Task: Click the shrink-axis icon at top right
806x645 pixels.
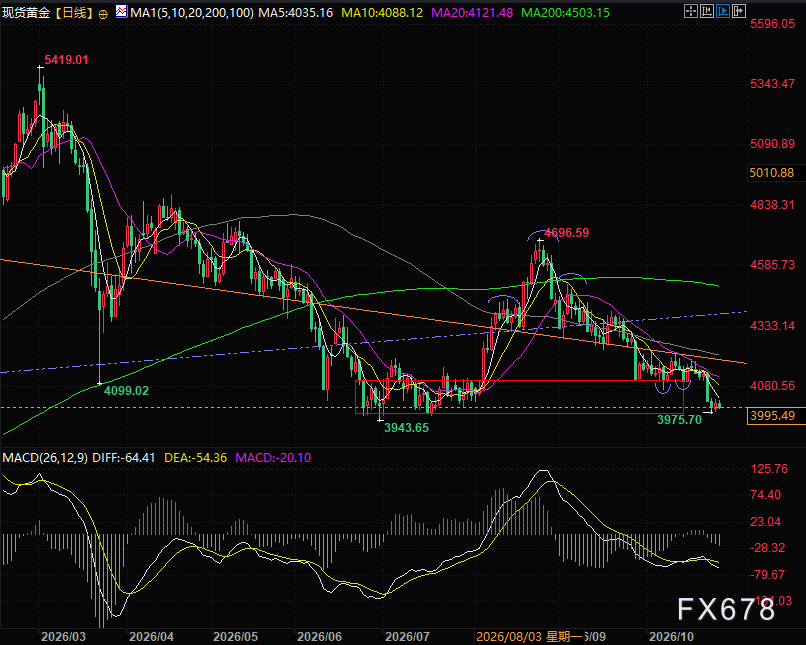Action: [707, 11]
